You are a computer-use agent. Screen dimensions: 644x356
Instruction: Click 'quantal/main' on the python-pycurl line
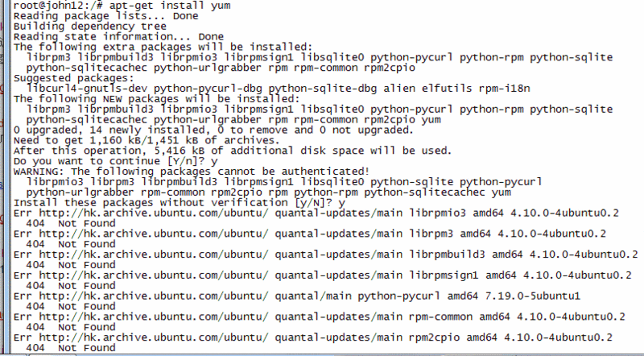(313, 296)
